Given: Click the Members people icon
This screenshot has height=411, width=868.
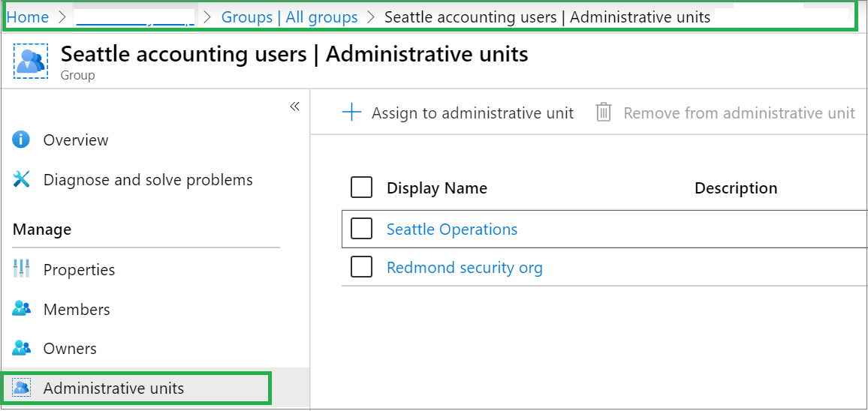Looking at the screenshot, I should [22, 309].
